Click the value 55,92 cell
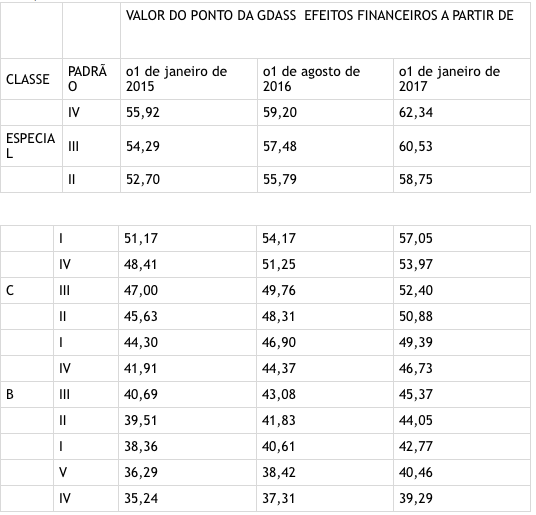 [x=189, y=113]
